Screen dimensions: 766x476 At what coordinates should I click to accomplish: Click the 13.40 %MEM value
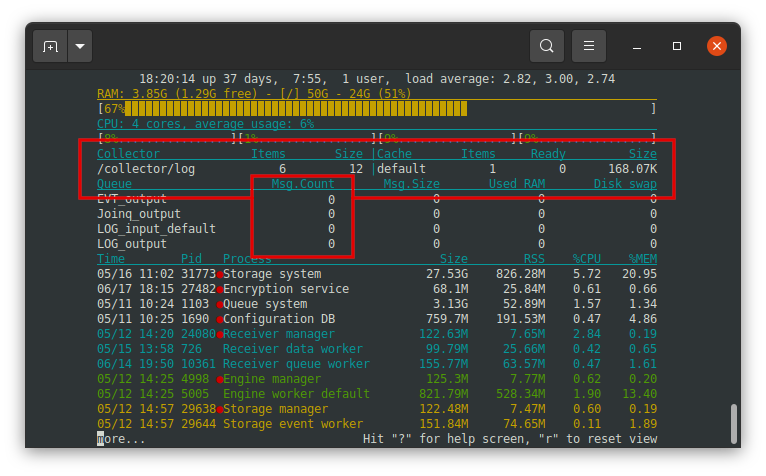point(639,394)
